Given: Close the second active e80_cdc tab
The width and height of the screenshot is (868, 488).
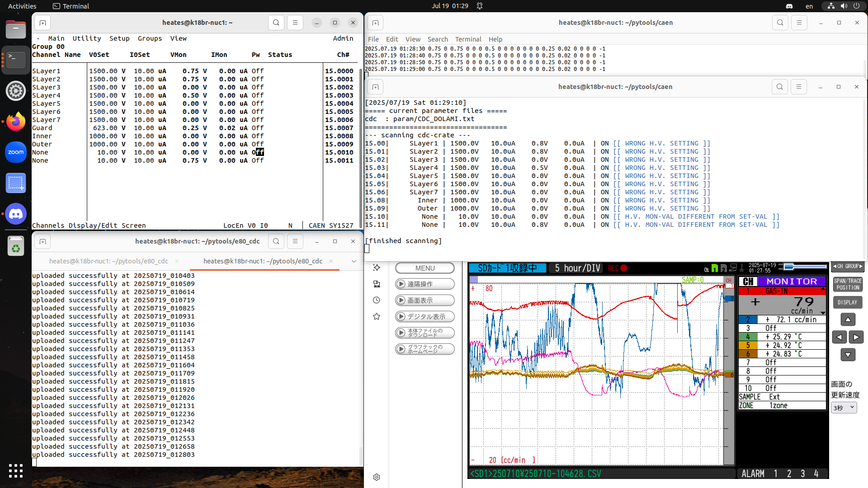Looking at the screenshot, I should click(x=331, y=261).
